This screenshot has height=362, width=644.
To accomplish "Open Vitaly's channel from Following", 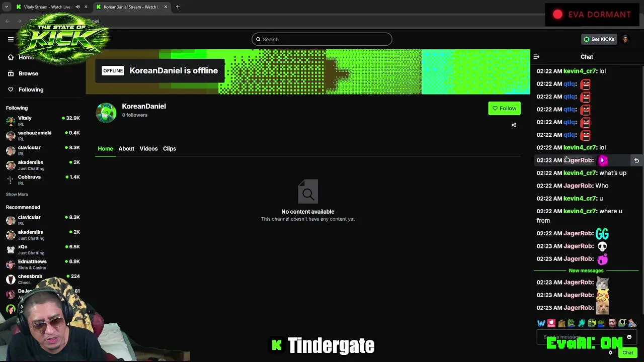I will click(x=43, y=121).
